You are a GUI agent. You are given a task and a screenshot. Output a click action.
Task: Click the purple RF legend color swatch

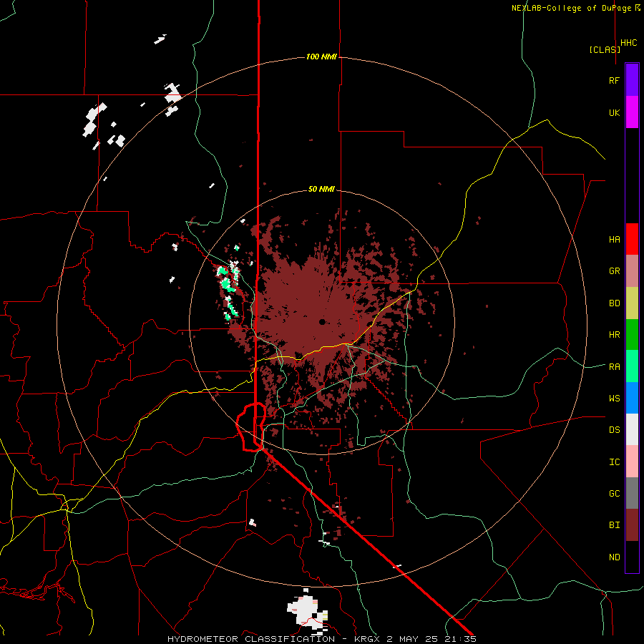(x=632, y=80)
